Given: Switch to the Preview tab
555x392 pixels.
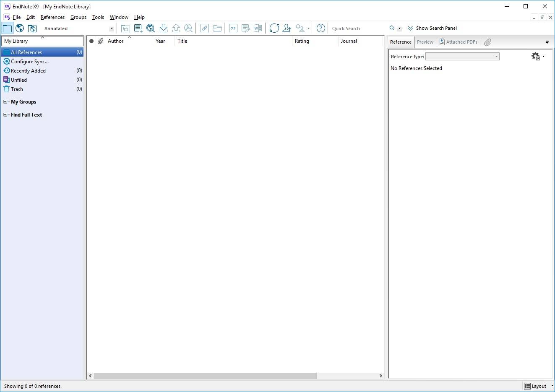Looking at the screenshot, I should (x=425, y=42).
